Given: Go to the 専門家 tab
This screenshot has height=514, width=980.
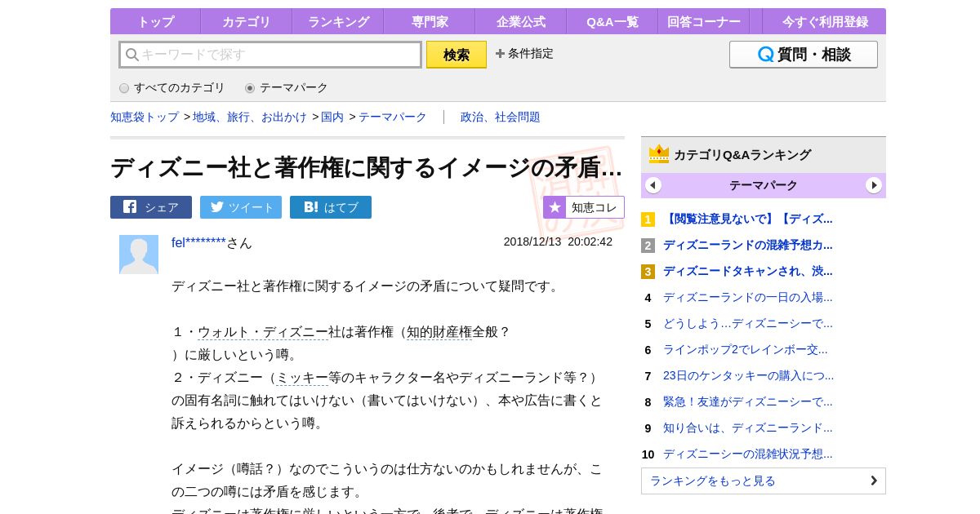Looking at the screenshot, I should pos(430,21).
